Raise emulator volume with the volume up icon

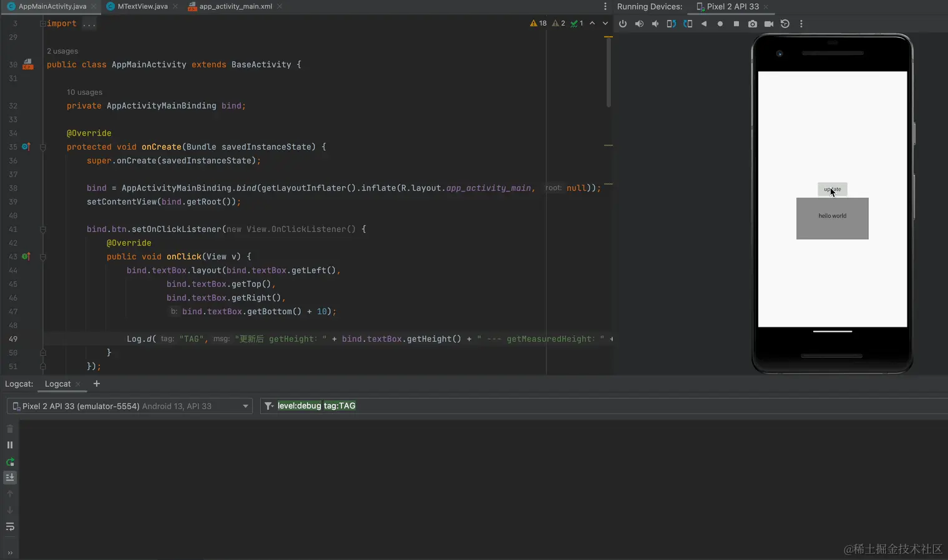(x=639, y=24)
